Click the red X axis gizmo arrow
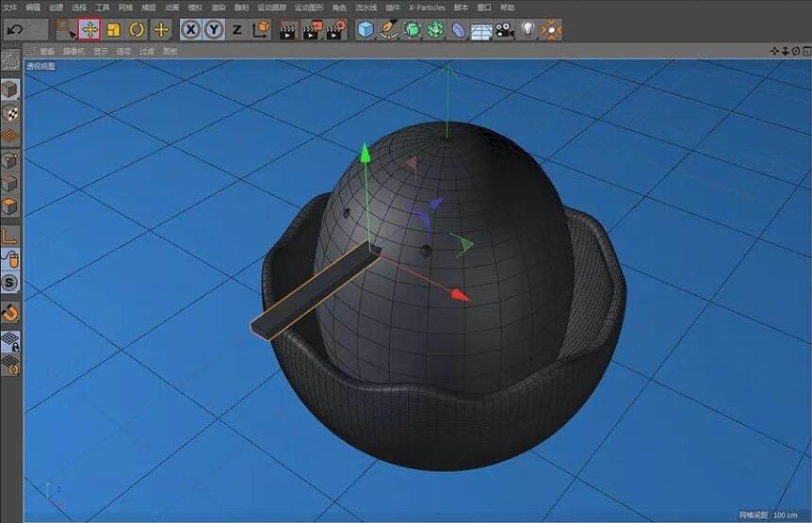The image size is (812, 523). 460,295
